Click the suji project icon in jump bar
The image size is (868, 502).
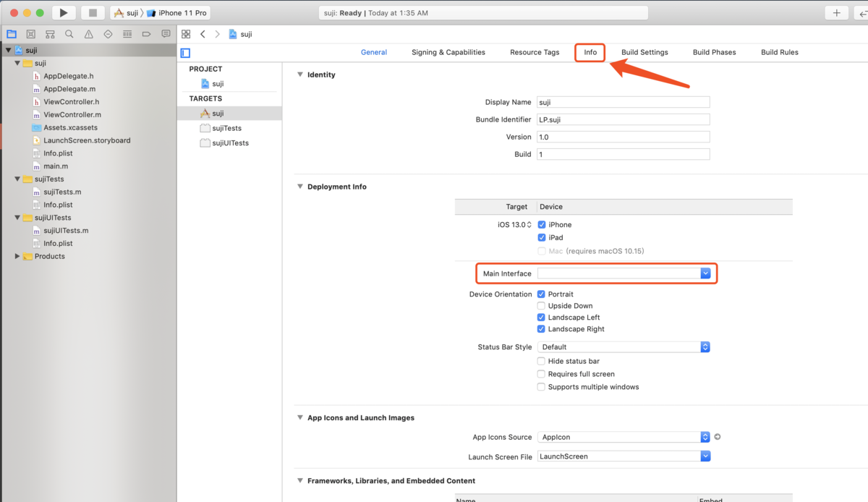[x=233, y=34]
